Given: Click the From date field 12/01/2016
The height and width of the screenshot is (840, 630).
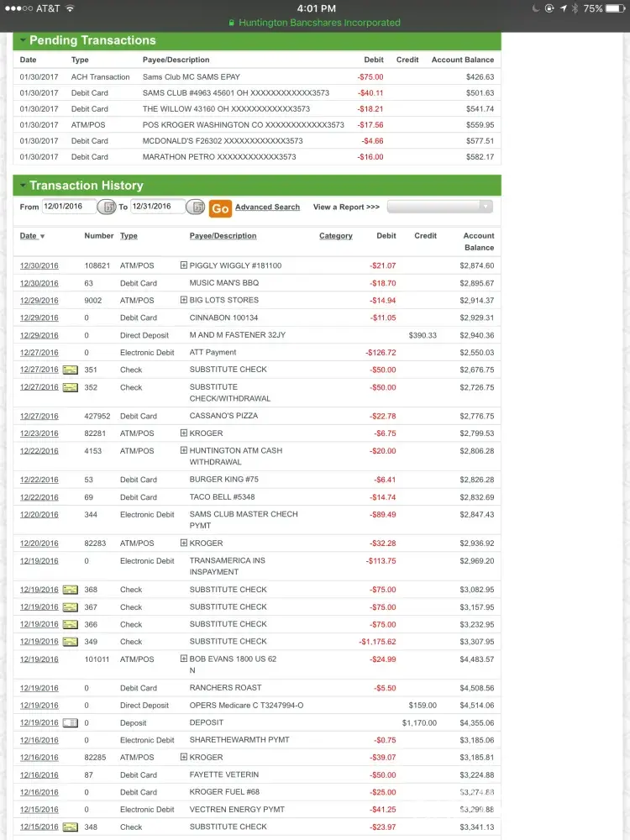Looking at the screenshot, I should 69,207.
